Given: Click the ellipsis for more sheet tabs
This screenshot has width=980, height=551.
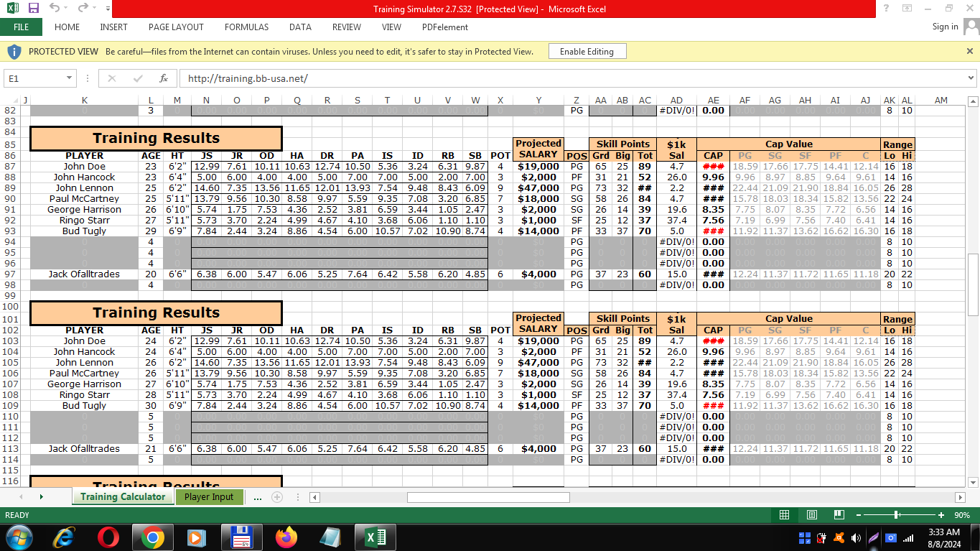Looking at the screenshot, I should (x=257, y=497).
